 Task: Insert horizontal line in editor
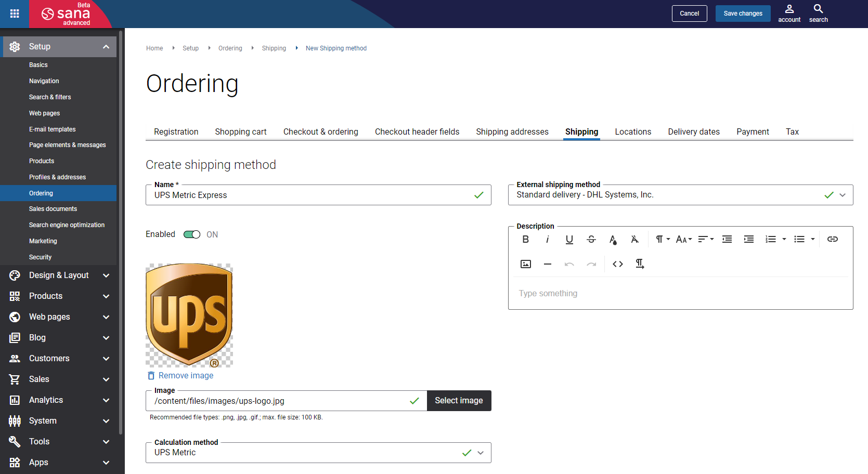click(x=548, y=264)
